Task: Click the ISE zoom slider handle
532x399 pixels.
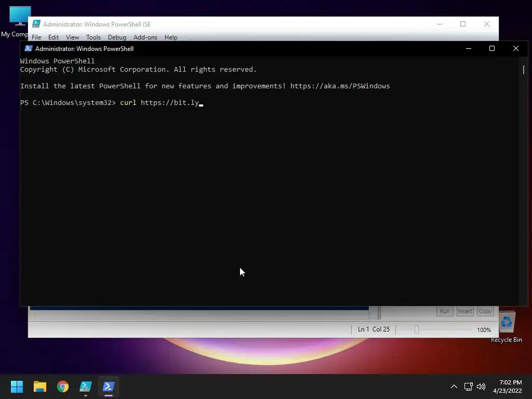Action: (417, 329)
